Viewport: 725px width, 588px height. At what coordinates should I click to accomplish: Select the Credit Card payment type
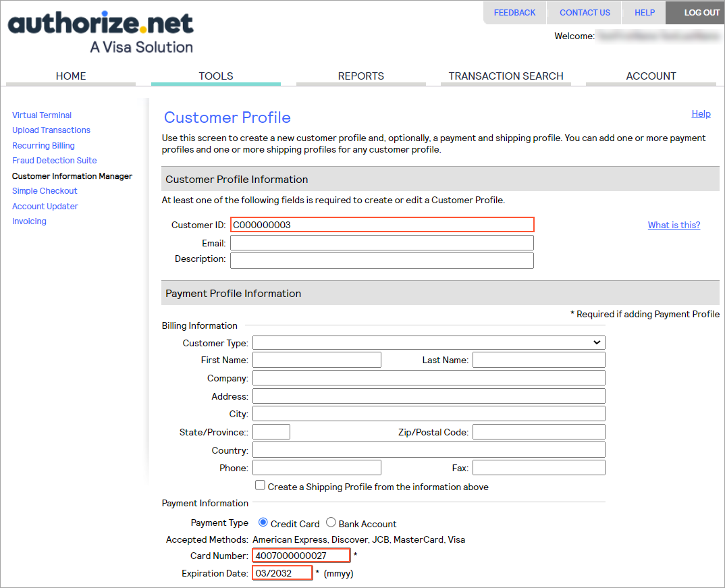pos(263,523)
